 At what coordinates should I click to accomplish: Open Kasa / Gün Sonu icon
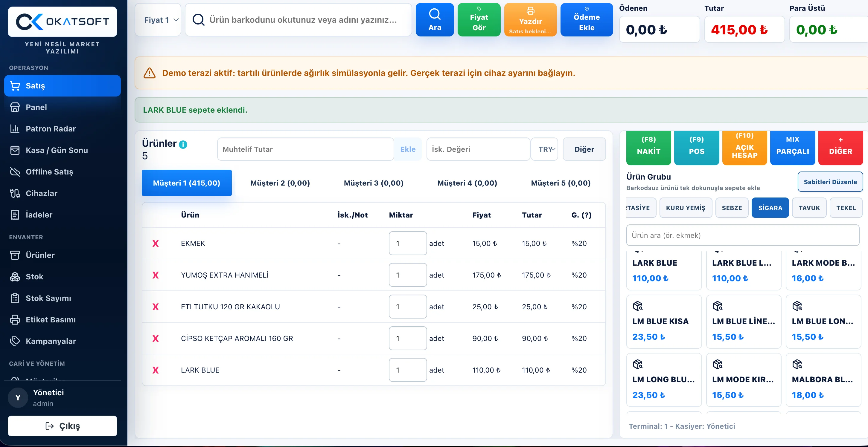coord(15,151)
